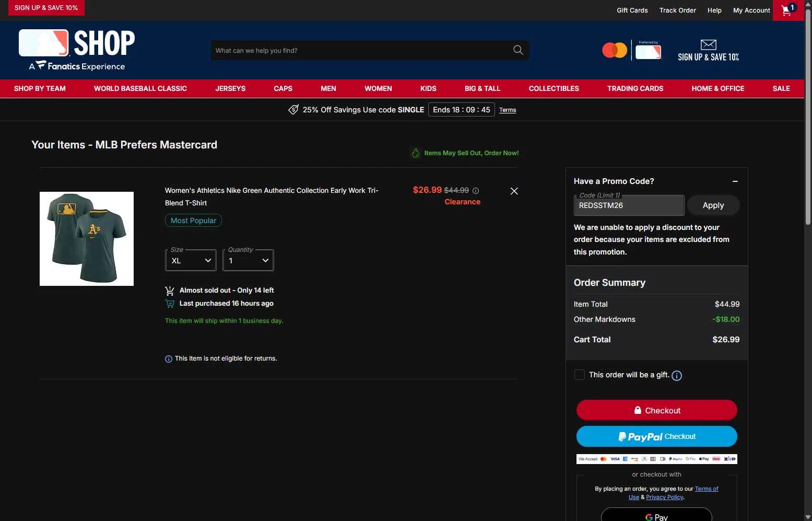This screenshot has height=521, width=812.
Task: Click the Other Markdowns -$18.00 value
Action: [x=726, y=319]
